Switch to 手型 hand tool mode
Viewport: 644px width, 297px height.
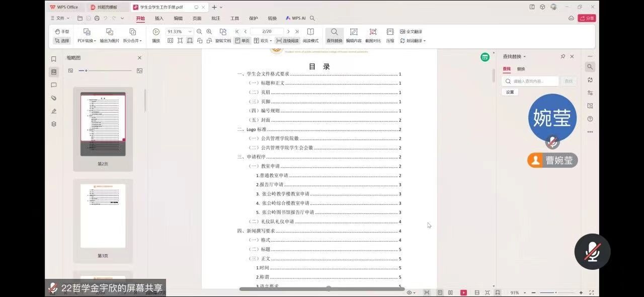[62, 32]
